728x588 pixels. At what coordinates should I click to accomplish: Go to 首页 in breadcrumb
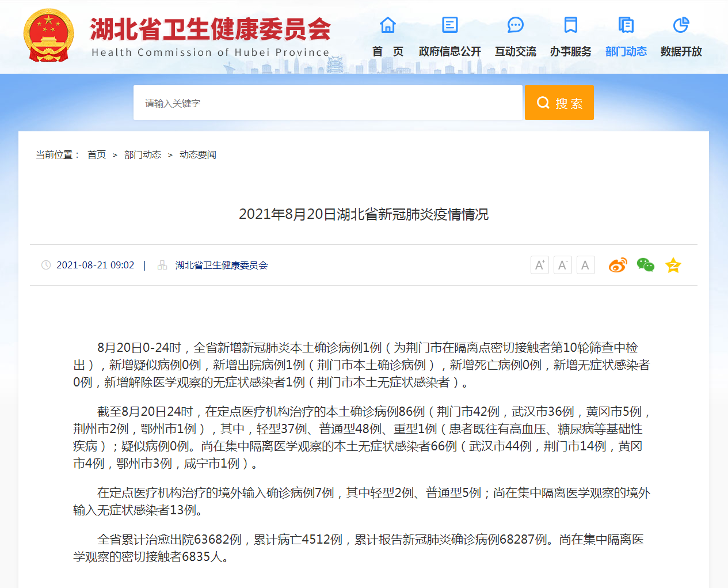[97, 154]
